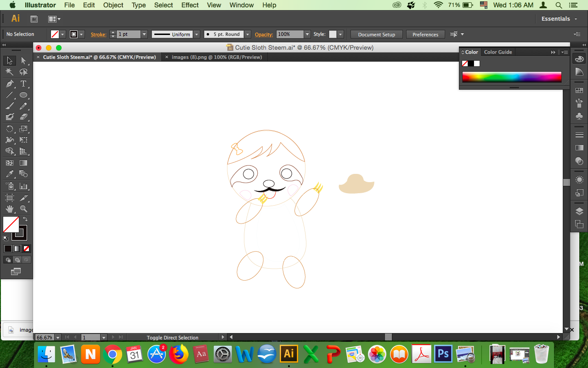Open the Window menu
The height and width of the screenshot is (368, 588).
coord(242,5)
